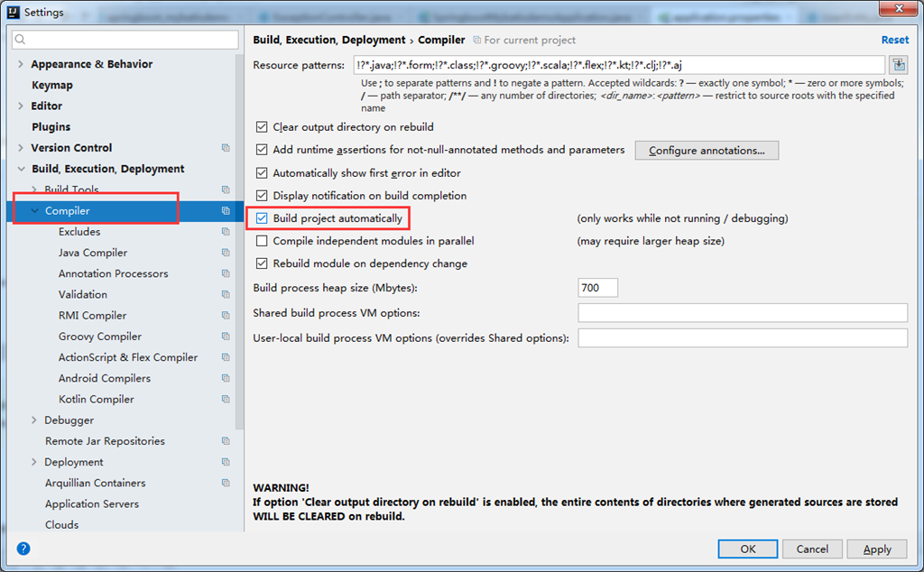The width and height of the screenshot is (924, 572).
Task: Select Remote Jar Repositories in tree
Action: coord(105,440)
